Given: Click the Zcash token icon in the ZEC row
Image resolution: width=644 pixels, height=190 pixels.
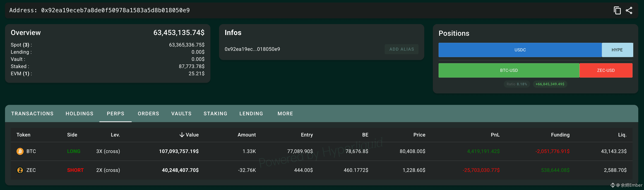Looking at the screenshot, I should 20,170.
